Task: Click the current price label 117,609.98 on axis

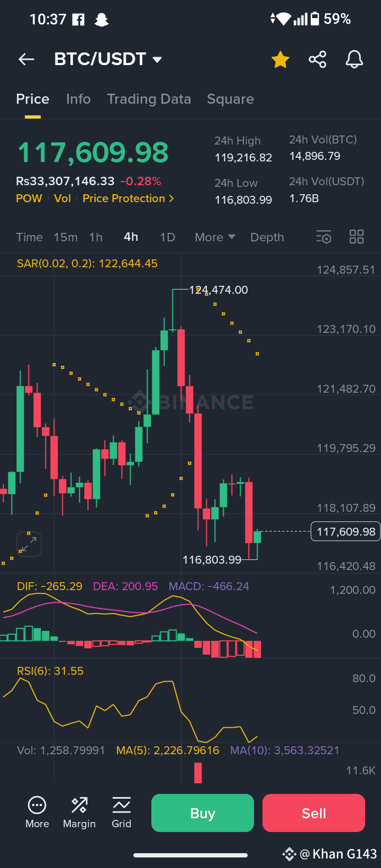Action: tap(346, 531)
